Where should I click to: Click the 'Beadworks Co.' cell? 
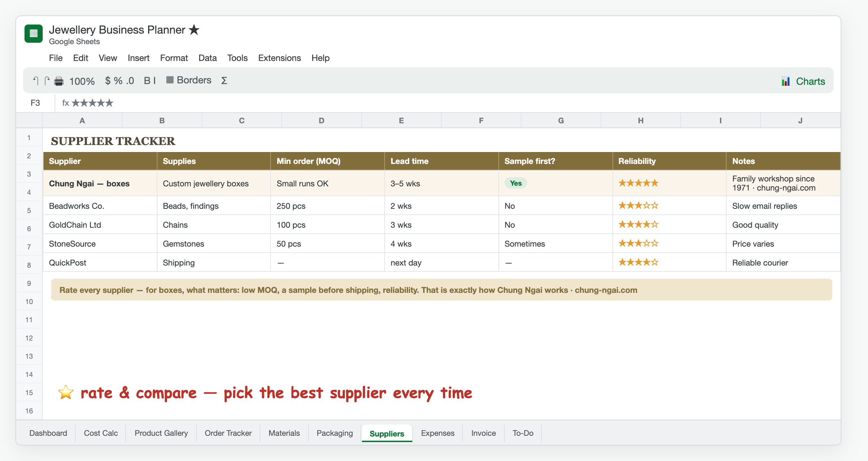tap(100, 206)
